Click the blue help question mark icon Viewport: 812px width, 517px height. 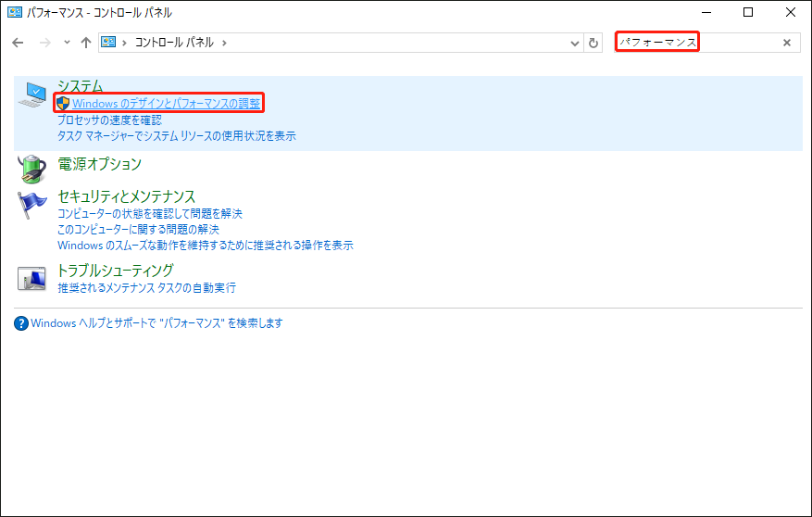21,323
